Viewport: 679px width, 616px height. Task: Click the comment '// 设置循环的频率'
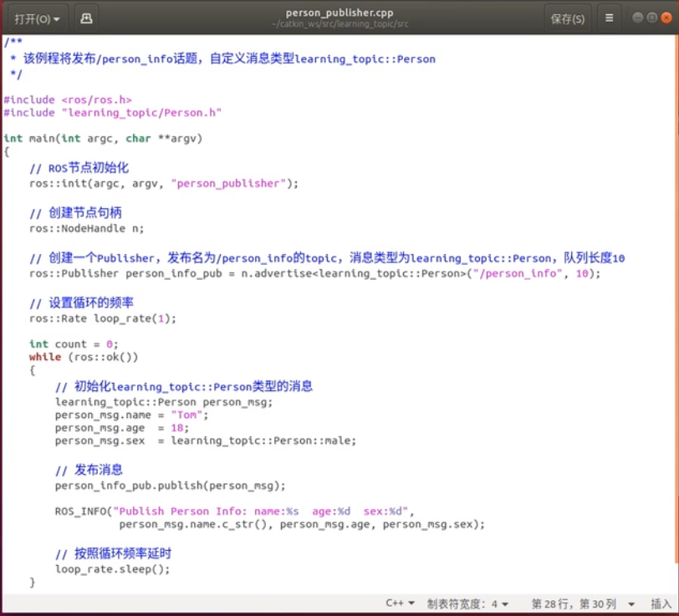[x=81, y=303]
